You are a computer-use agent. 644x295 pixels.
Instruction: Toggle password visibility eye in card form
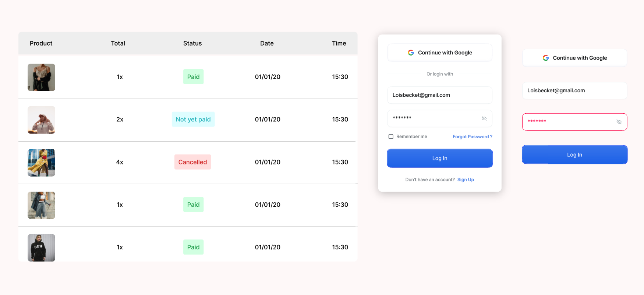484,118
